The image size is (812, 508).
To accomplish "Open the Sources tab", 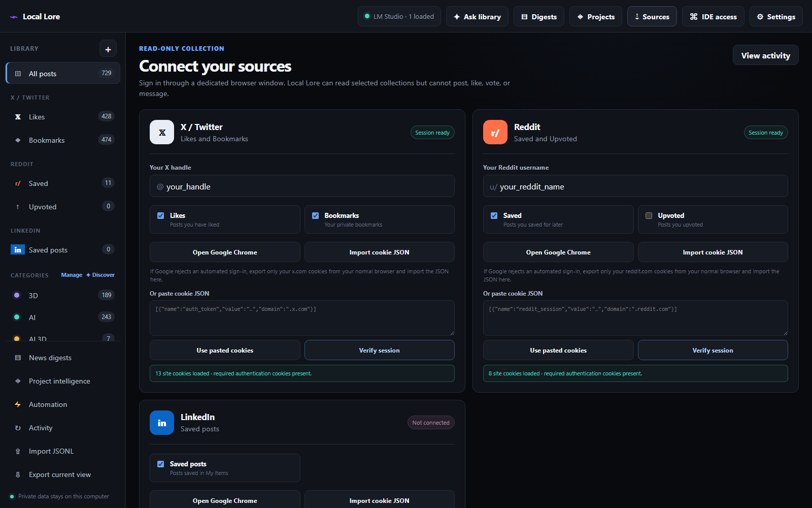I will [652, 16].
